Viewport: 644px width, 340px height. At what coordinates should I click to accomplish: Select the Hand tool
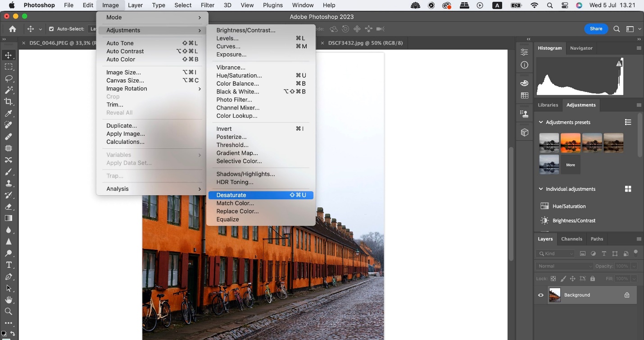click(x=9, y=300)
